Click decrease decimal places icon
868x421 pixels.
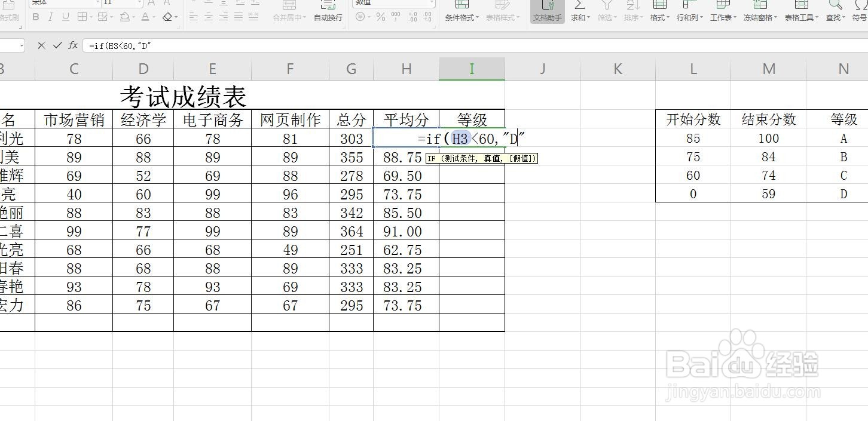428,17
